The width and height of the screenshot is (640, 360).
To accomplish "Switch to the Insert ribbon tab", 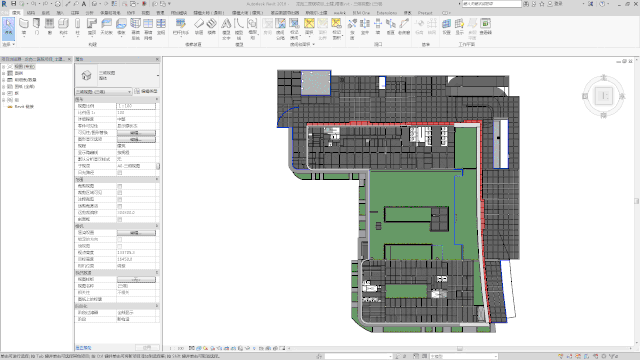I will (60, 13).
